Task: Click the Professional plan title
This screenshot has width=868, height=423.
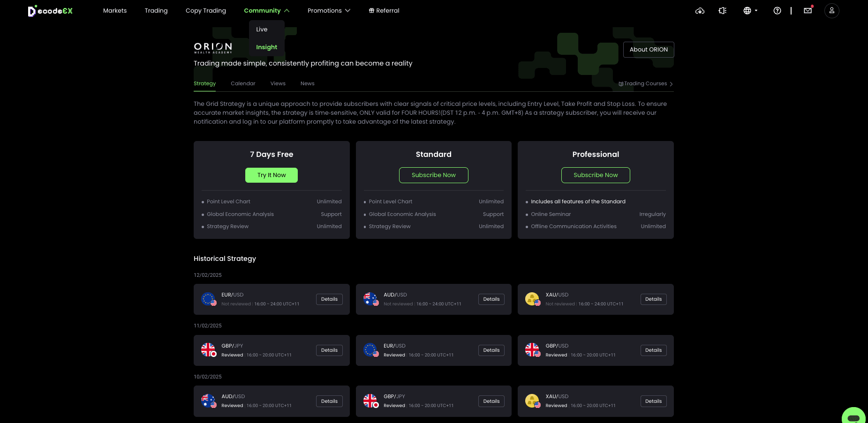Action: (596, 155)
